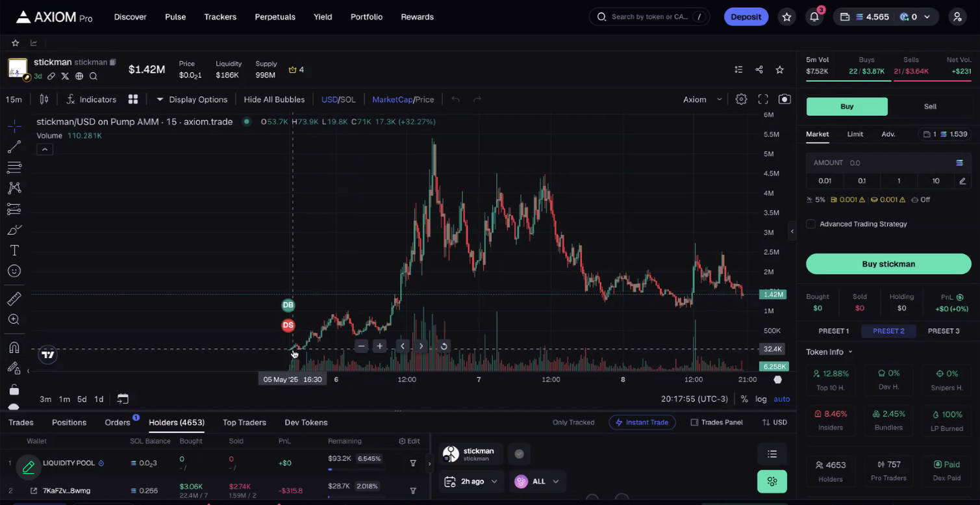Click the Buy stickman button
This screenshot has height=505, width=980.
(888, 264)
